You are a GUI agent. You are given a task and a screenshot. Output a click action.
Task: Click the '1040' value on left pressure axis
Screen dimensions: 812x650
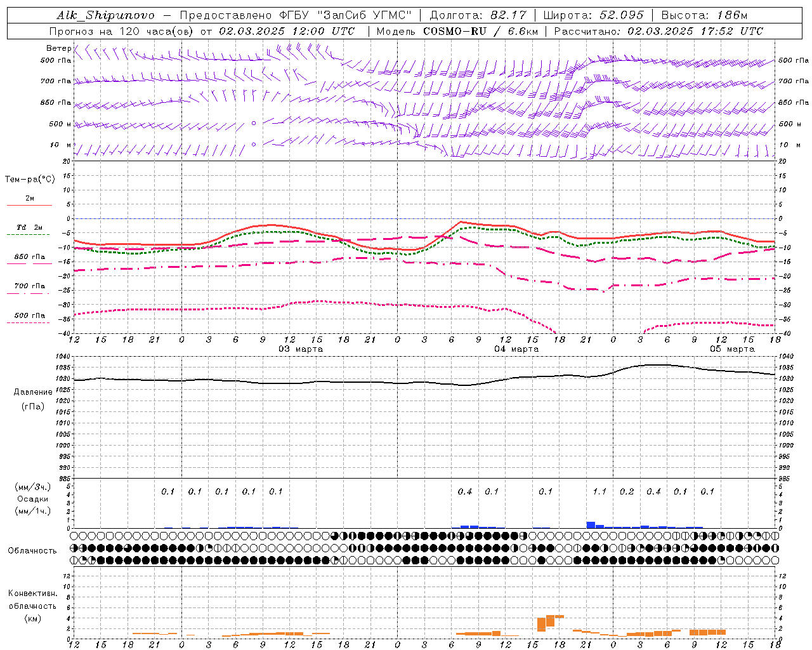[x=65, y=357]
